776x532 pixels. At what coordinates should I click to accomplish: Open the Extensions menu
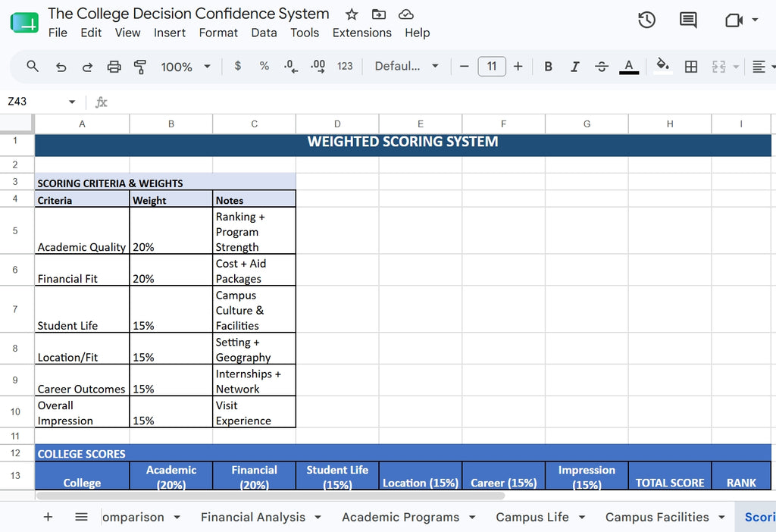click(361, 33)
